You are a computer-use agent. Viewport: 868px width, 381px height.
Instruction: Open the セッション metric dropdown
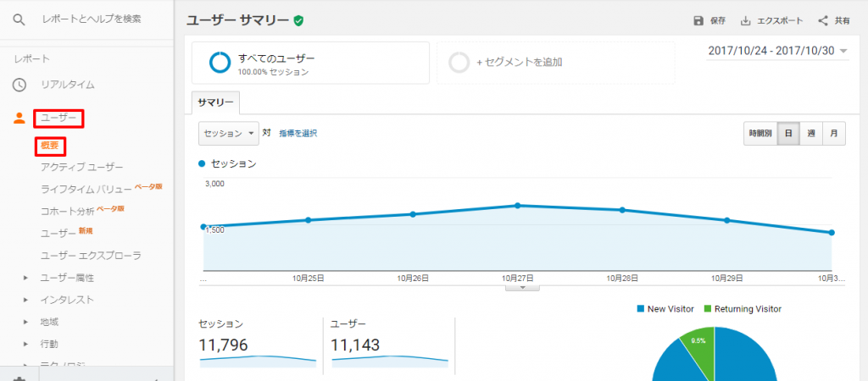tap(229, 133)
